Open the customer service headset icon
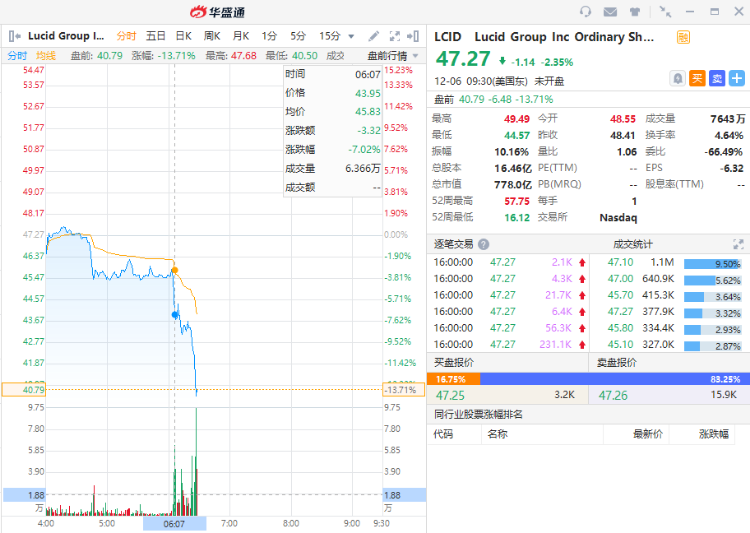The width and height of the screenshot is (750, 533). tap(585, 11)
